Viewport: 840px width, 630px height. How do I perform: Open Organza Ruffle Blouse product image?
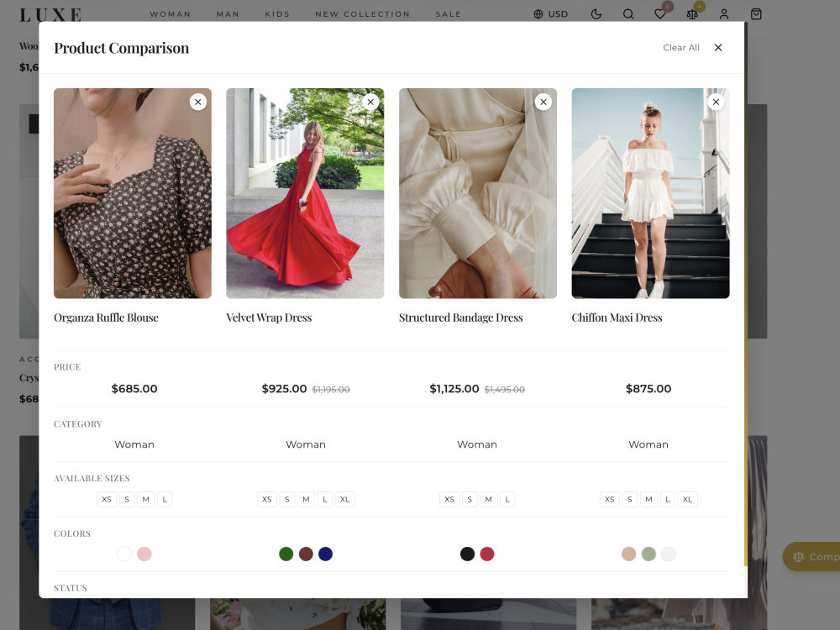tap(133, 193)
